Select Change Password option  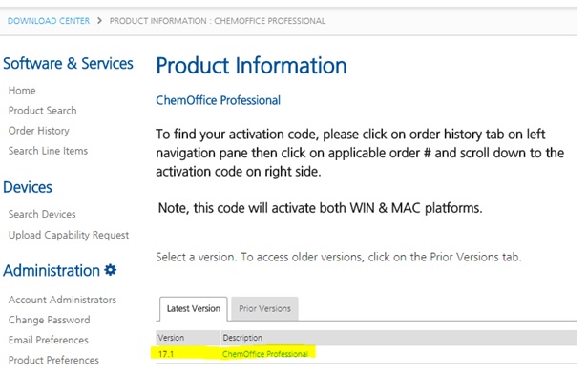coord(49,320)
